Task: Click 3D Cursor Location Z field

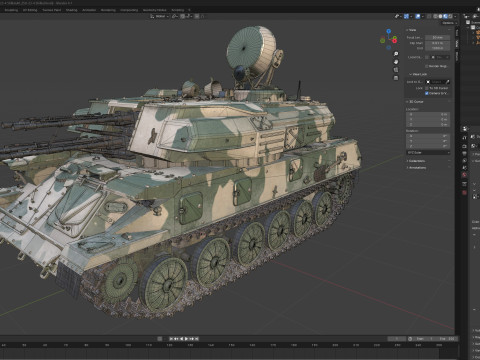Action: 428,125
